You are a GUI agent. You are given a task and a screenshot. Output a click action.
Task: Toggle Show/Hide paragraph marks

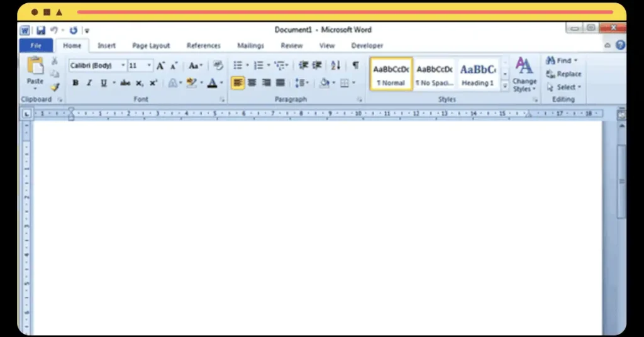point(356,65)
